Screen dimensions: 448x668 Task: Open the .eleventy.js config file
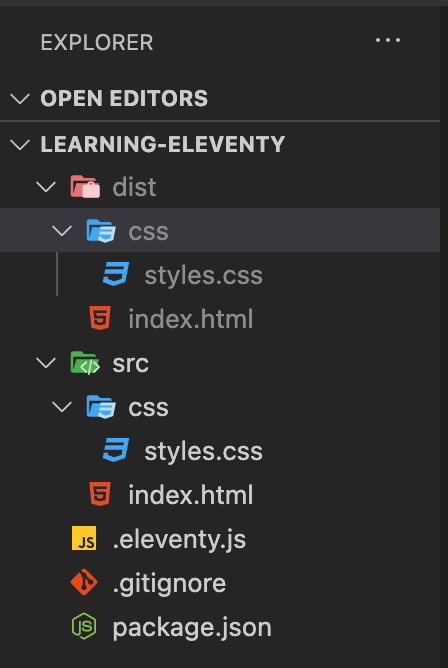(179, 540)
